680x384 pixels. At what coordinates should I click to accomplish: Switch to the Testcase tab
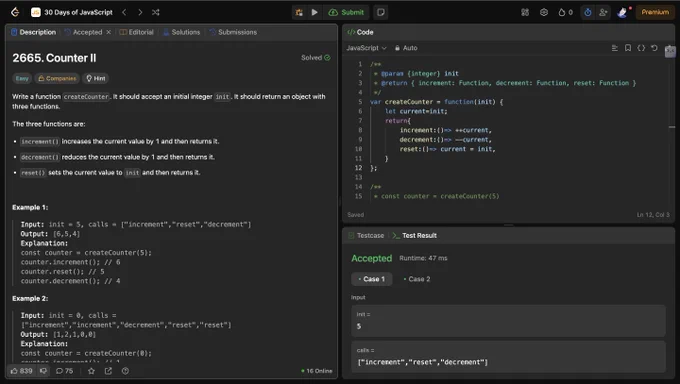pos(366,235)
